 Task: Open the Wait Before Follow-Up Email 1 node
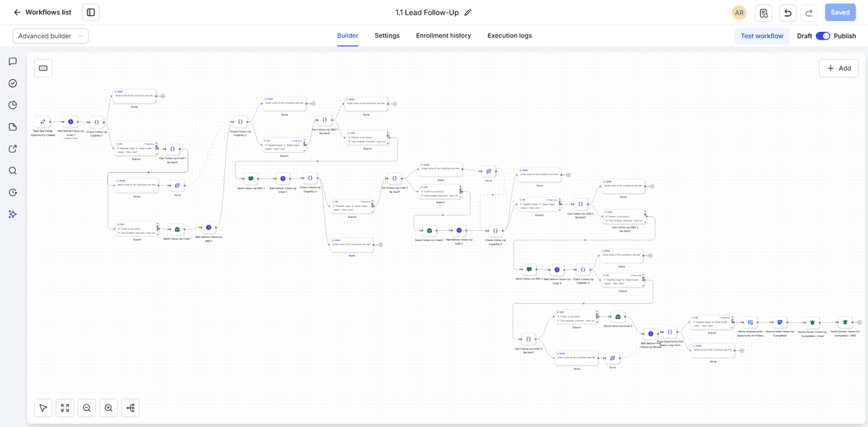coord(71,122)
